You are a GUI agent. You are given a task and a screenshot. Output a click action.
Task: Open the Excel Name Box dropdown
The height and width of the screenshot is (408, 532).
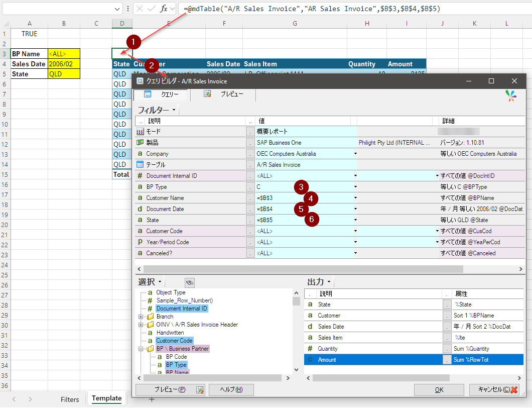click(x=117, y=9)
